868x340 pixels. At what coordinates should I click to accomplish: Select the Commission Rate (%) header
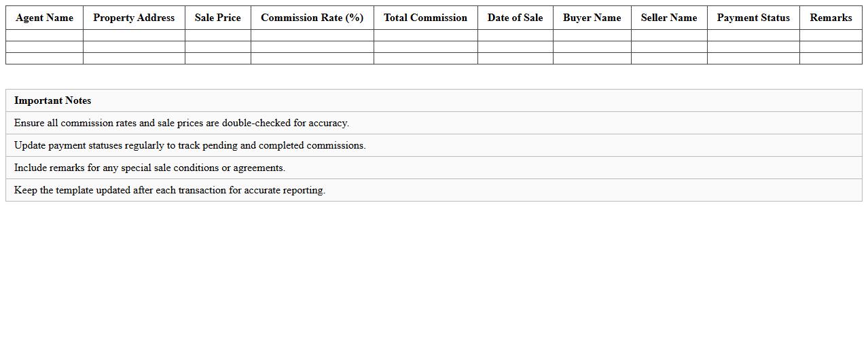pos(312,18)
